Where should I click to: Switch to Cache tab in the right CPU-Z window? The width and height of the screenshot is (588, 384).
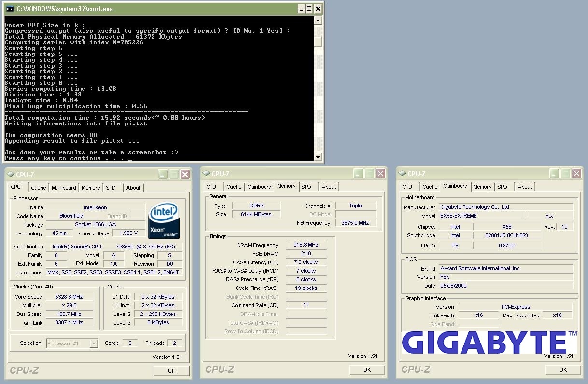tap(430, 187)
